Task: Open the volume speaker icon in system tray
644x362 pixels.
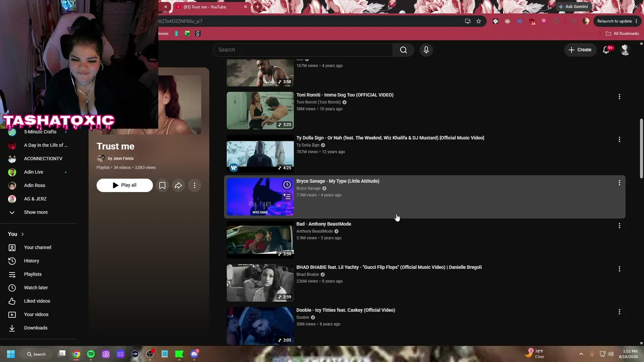Action: coord(611,354)
